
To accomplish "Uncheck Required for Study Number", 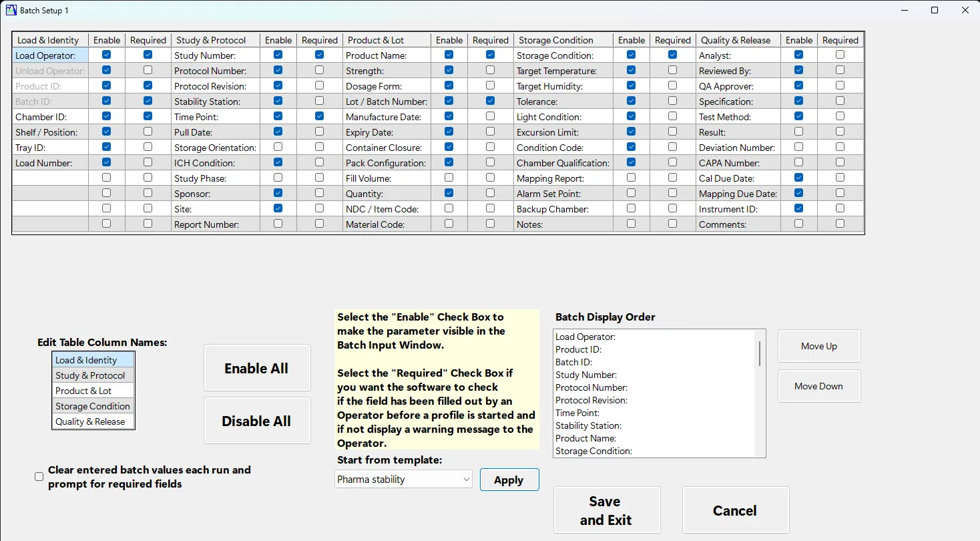I will point(319,55).
